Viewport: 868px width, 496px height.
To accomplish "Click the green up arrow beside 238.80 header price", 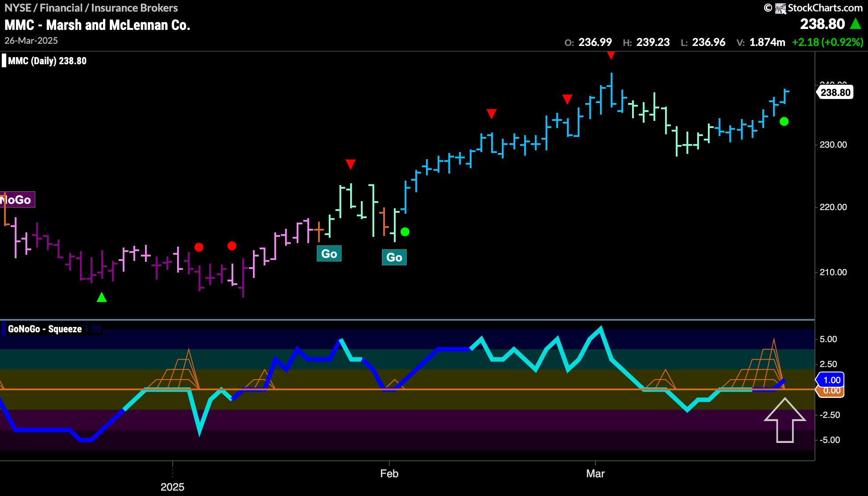I will pyautogui.click(x=856, y=24).
